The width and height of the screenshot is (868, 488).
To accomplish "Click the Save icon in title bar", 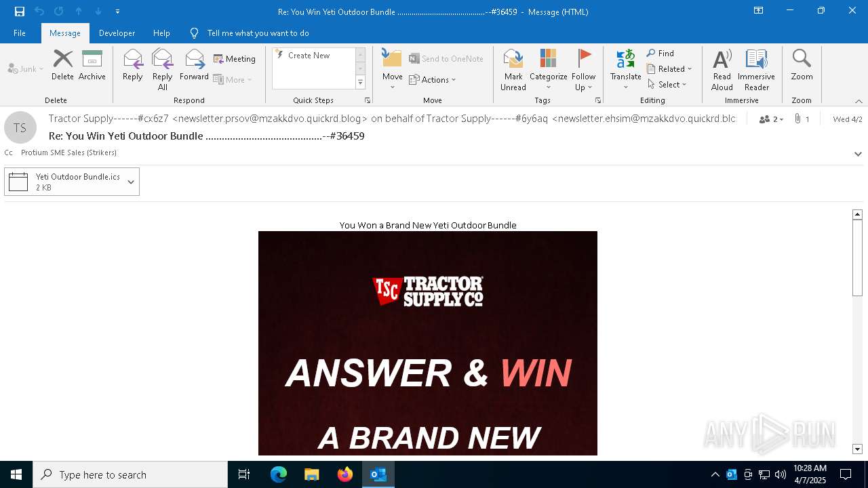I will click(20, 12).
